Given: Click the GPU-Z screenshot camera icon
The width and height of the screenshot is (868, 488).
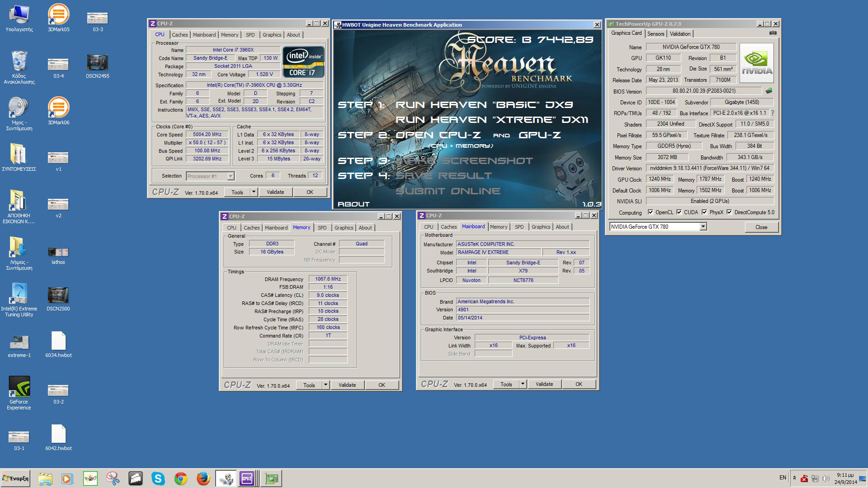Looking at the screenshot, I should (773, 33).
